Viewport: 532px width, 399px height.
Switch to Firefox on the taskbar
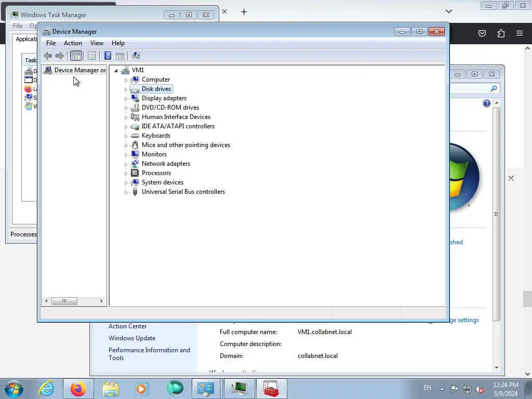[x=78, y=389]
